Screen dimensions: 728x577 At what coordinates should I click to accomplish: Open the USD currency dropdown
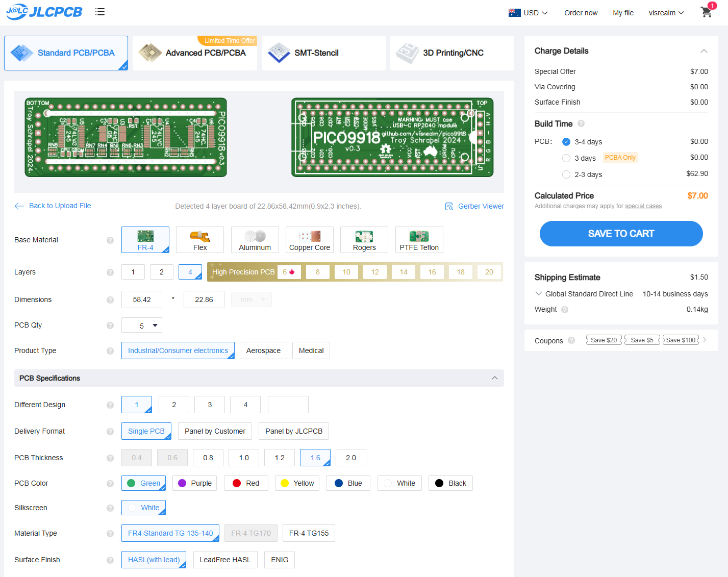pyautogui.click(x=529, y=13)
